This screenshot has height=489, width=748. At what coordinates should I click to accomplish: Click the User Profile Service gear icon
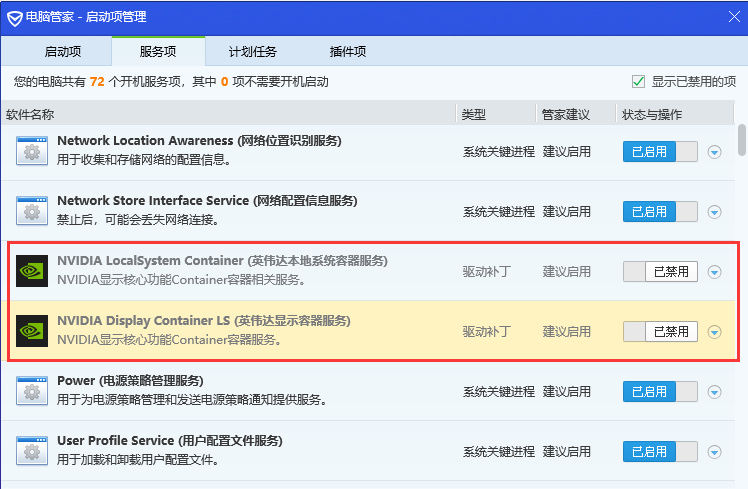32,451
